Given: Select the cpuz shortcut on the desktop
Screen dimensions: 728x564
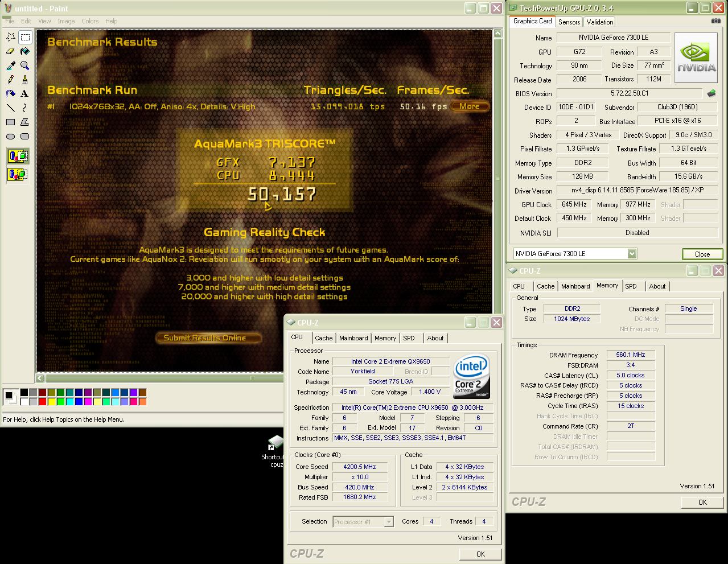Looking at the screenshot, I should click(275, 451).
